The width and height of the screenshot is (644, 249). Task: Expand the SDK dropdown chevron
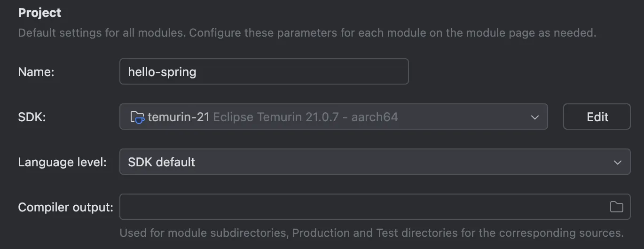tap(534, 117)
